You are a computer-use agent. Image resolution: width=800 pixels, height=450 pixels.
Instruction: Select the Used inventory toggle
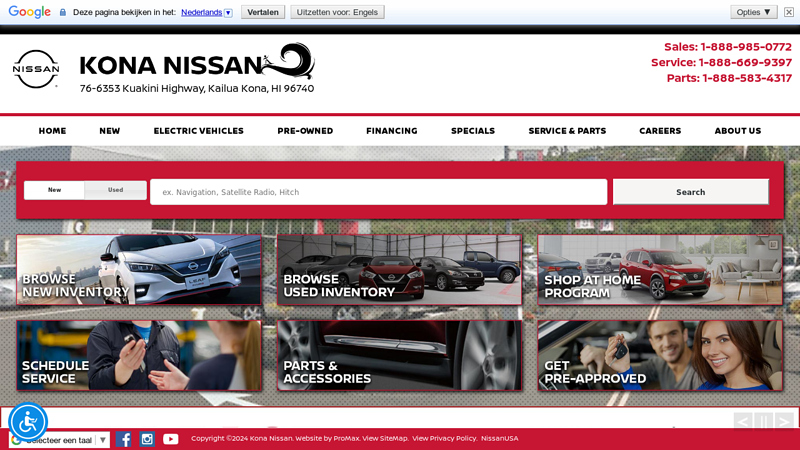point(115,190)
